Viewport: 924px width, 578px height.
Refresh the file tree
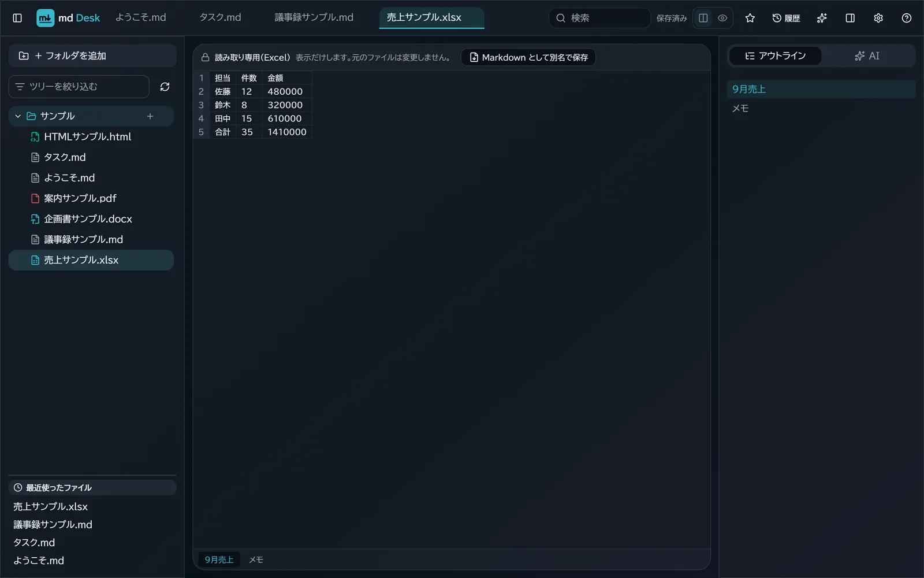click(x=165, y=87)
